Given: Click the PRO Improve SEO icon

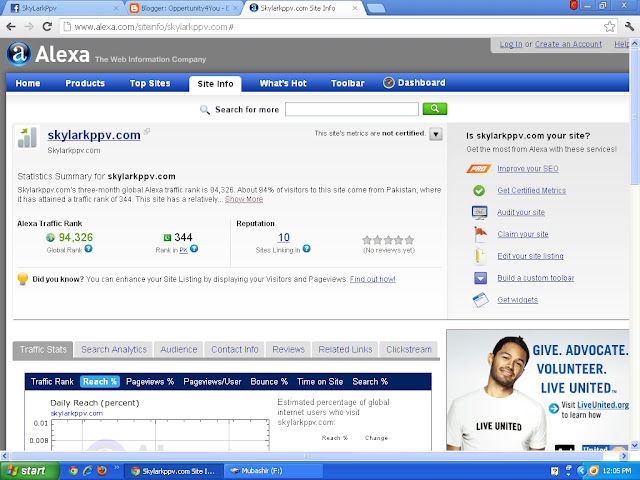Looking at the screenshot, I should coord(478,169).
